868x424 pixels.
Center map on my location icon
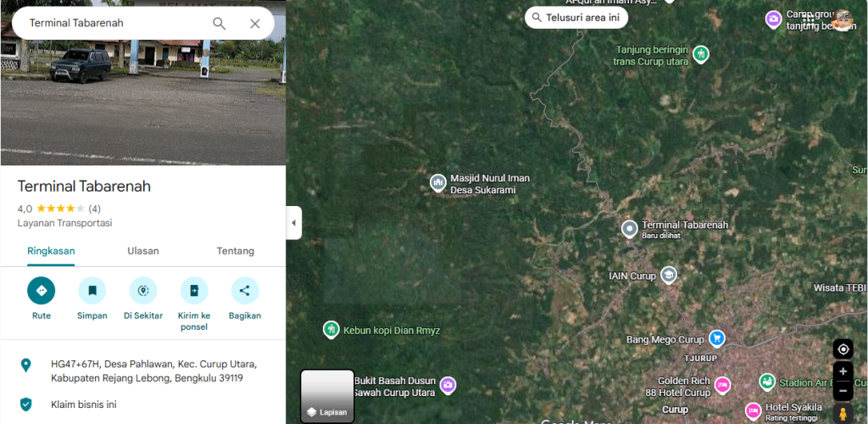point(843,349)
